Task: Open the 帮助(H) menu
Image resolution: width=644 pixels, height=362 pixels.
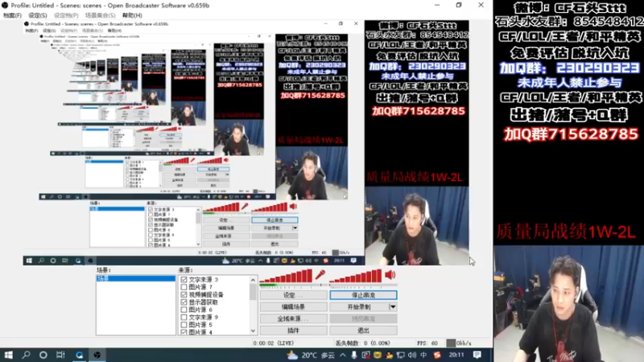Action: tap(132, 15)
